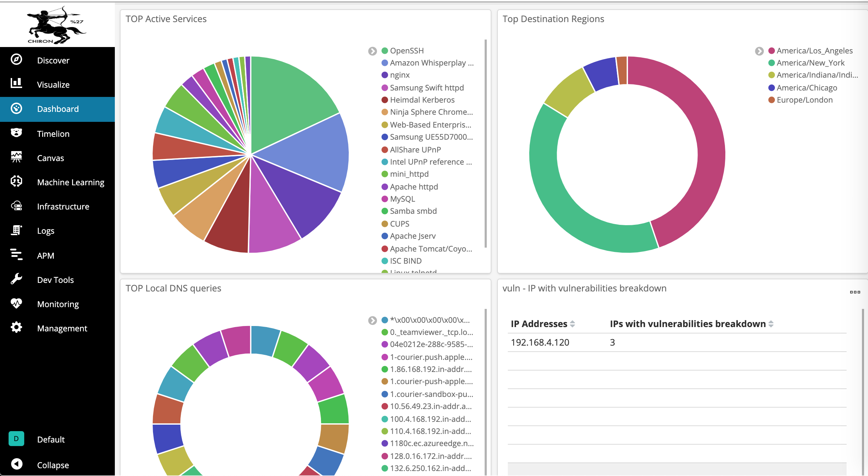Go to Discover menu item
868x476 pixels.
click(53, 60)
